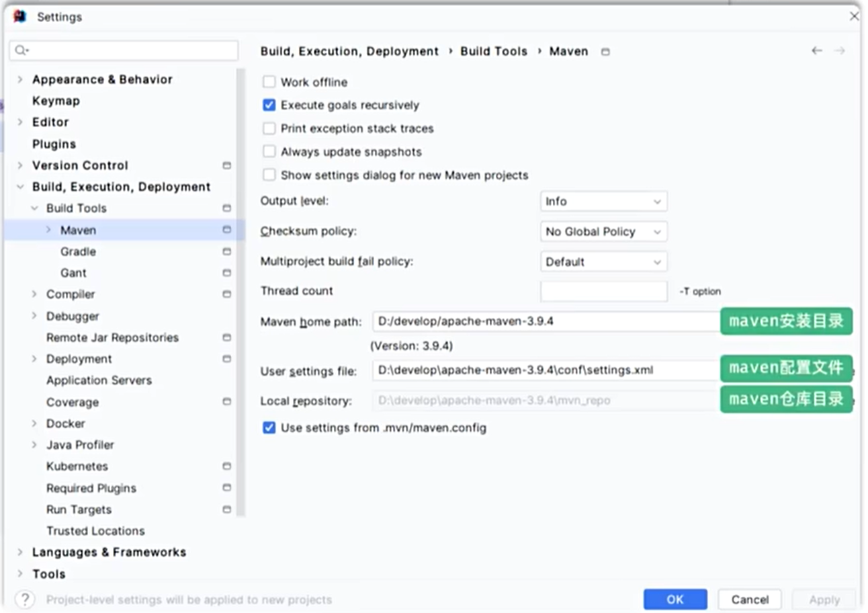Click the search magnifier icon in settings
Image resolution: width=868 pixels, height=613 pixels.
pos(21,50)
